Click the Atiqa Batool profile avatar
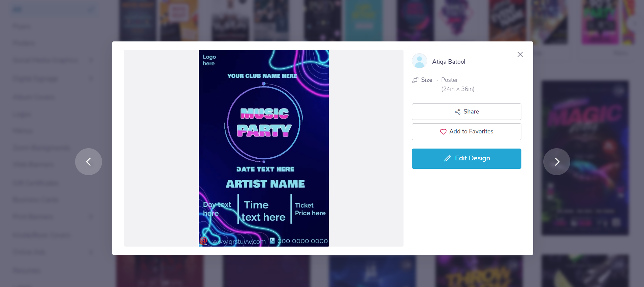Image resolution: width=644 pixels, height=287 pixels. coord(419,61)
